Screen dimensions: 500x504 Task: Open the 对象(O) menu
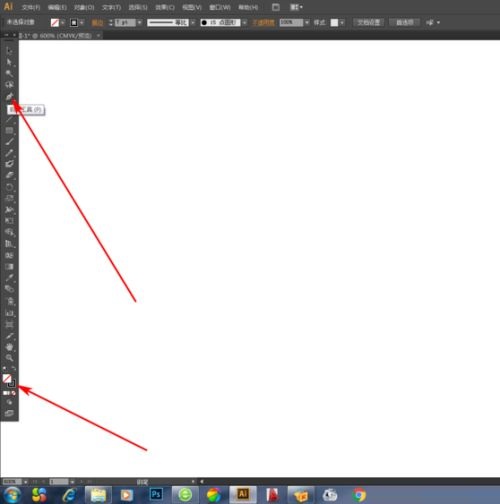click(x=84, y=7)
